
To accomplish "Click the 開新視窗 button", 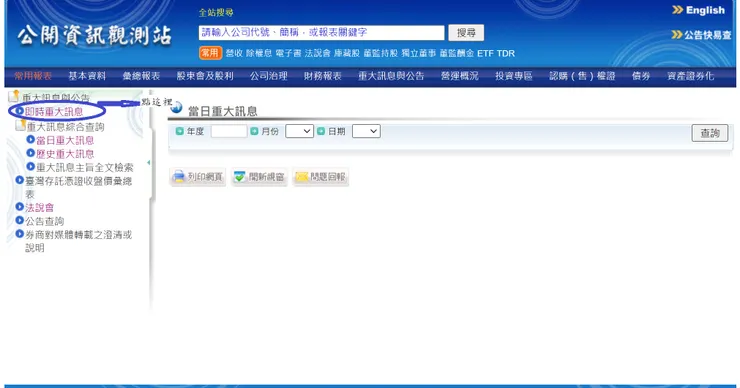I will click(259, 177).
